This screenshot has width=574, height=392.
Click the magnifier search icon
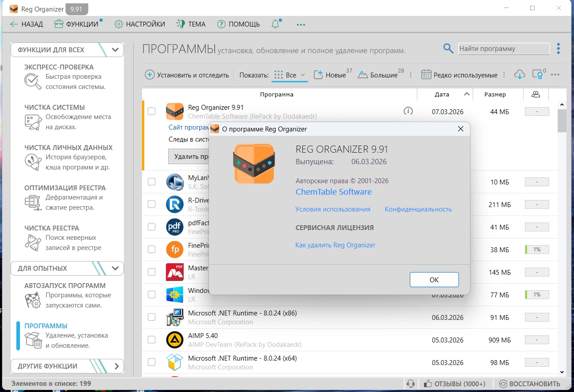coord(448,49)
